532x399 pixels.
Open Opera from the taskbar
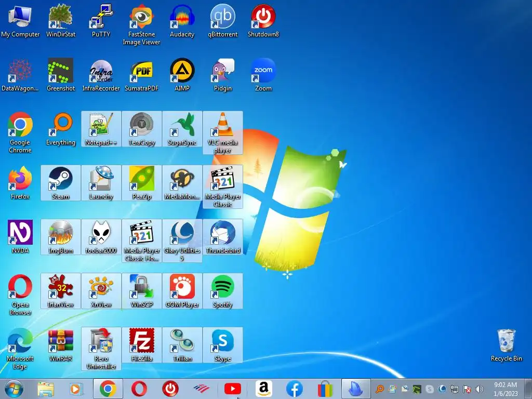coord(139,389)
